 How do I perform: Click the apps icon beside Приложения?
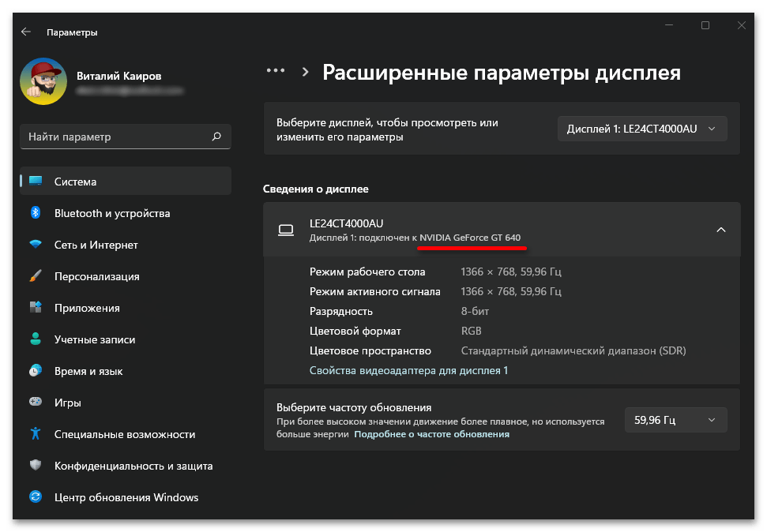point(36,307)
